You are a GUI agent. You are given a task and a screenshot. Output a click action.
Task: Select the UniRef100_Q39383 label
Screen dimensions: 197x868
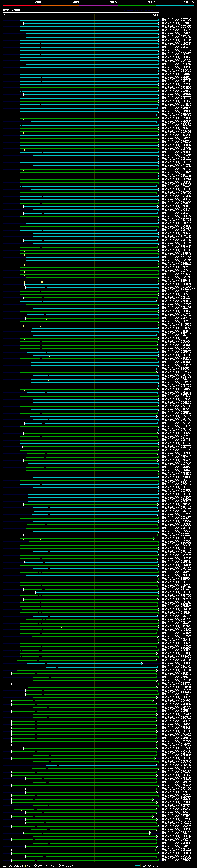177,772
